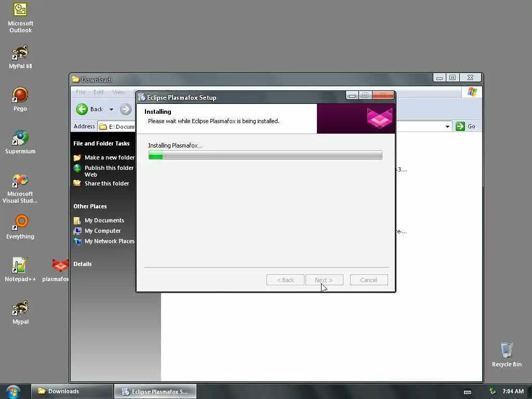The width and height of the screenshot is (532, 399).
Task: Select the Pego desktop icon
Action: click(20, 99)
